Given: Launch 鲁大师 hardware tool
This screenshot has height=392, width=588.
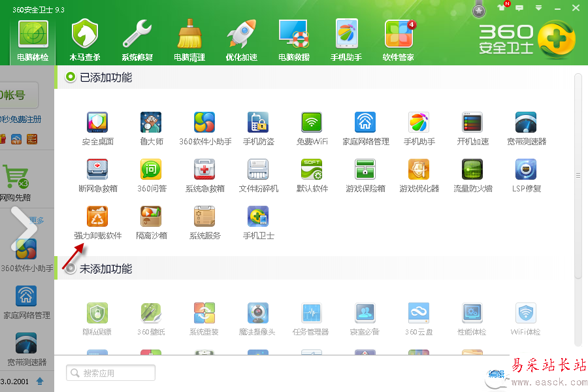Looking at the screenshot, I should [151, 129].
